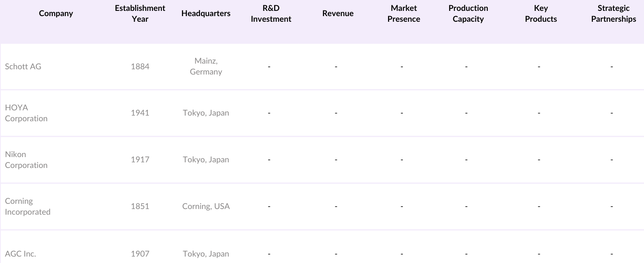Click the Establishment Year column header

[x=140, y=13]
